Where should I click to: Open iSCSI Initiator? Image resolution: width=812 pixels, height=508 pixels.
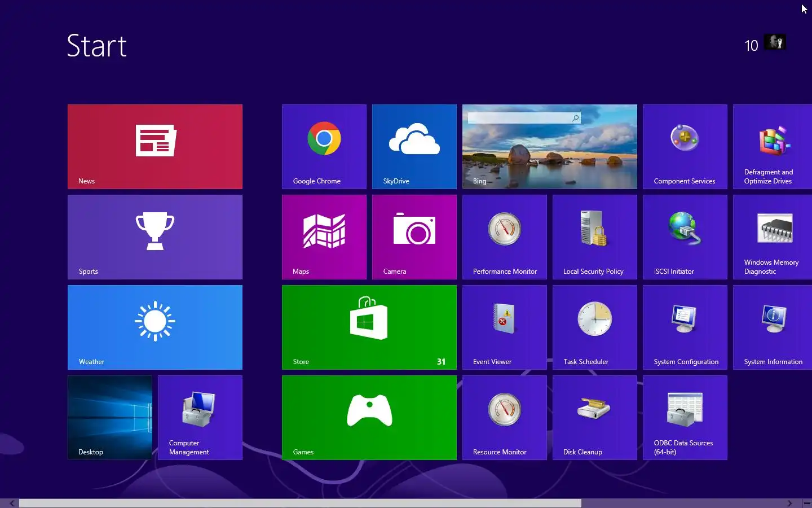coord(685,237)
